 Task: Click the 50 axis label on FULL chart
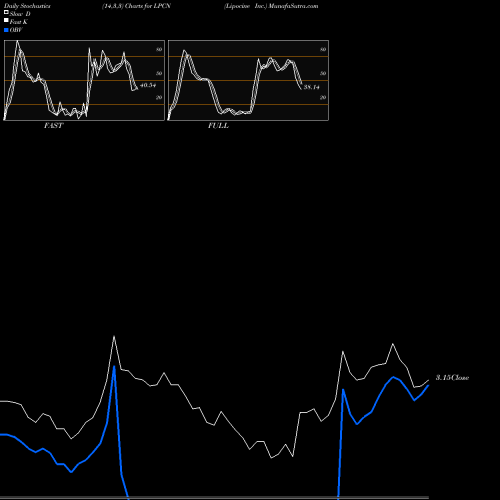[323, 73]
